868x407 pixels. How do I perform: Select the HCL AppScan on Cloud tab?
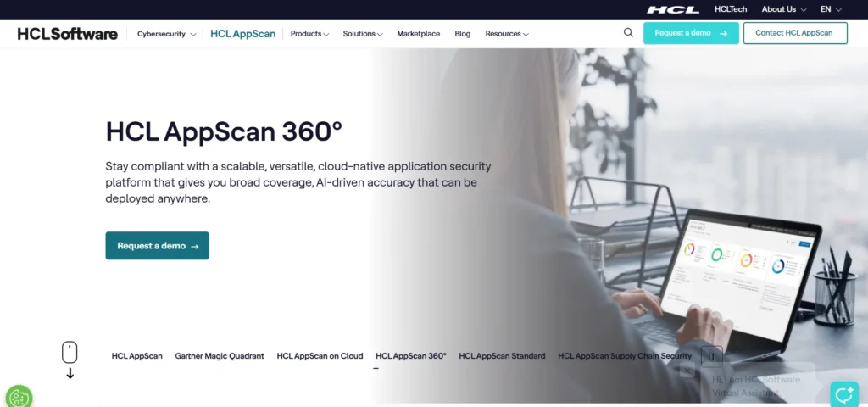point(320,356)
